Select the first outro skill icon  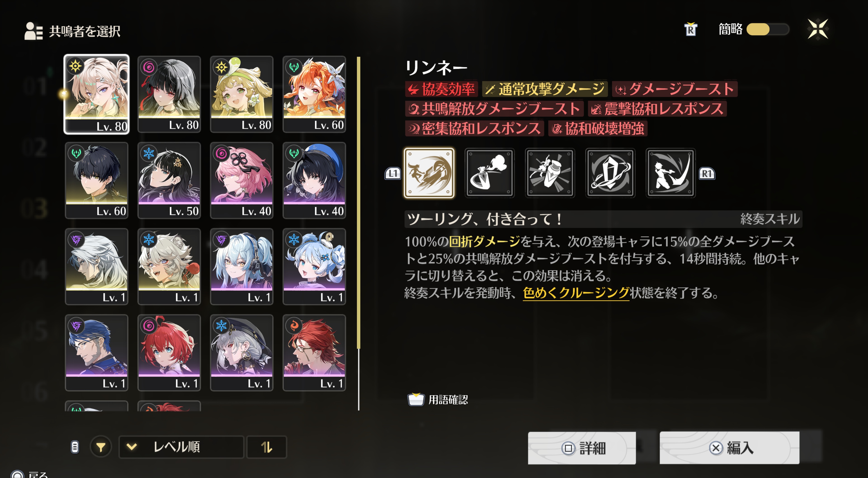[x=429, y=173]
